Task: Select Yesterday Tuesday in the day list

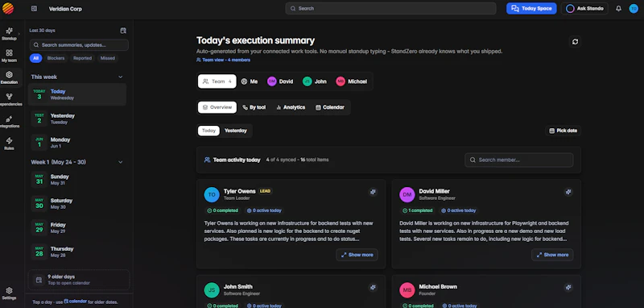Action: pyautogui.click(x=77, y=119)
